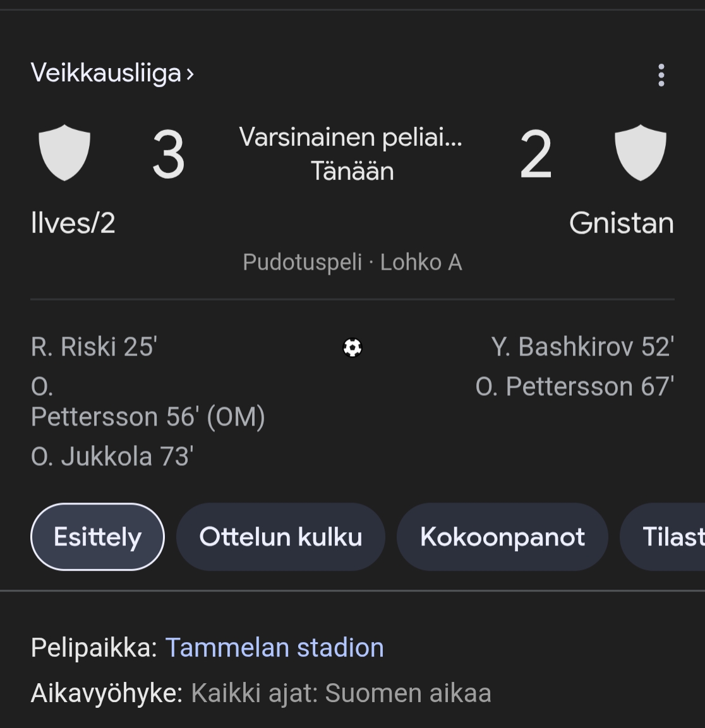The height and width of the screenshot is (728, 705).
Task: Tap the Pettersson 56' own goal entry
Action: click(x=148, y=417)
